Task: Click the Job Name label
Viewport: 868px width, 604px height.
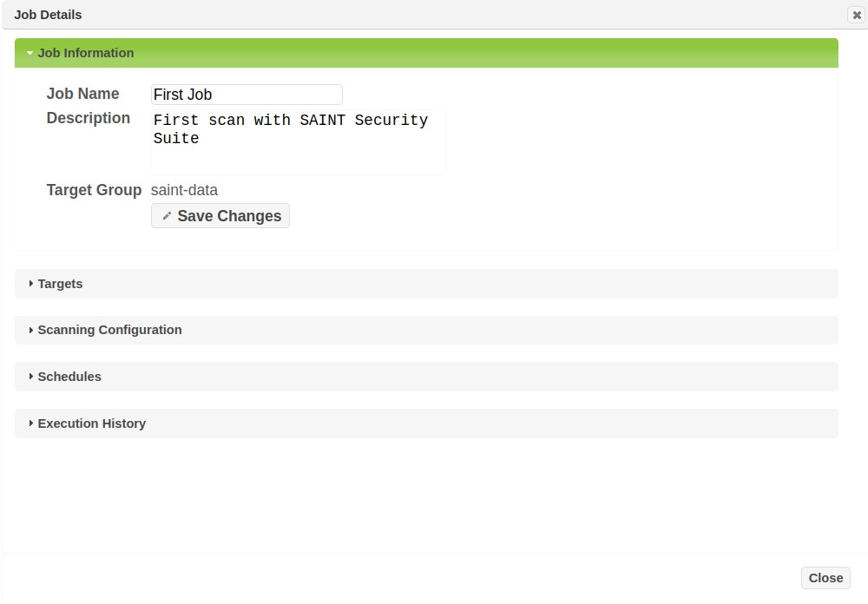Action: 82,94
